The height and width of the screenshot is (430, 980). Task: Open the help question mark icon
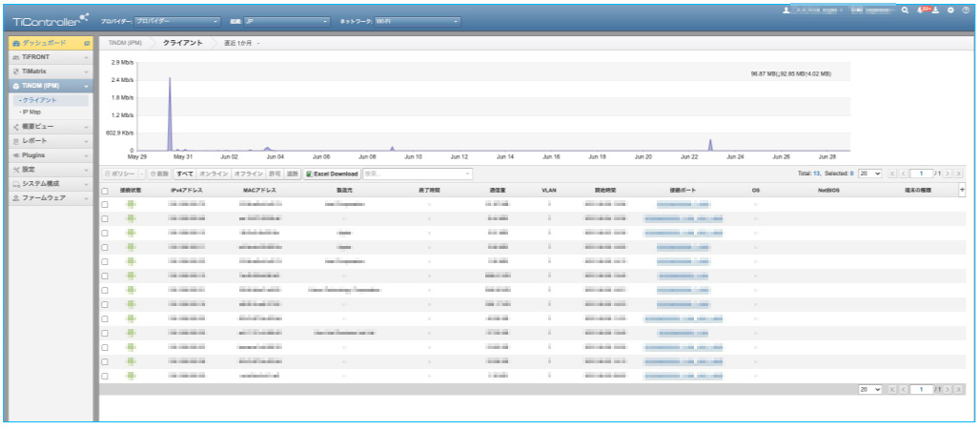pos(966,10)
